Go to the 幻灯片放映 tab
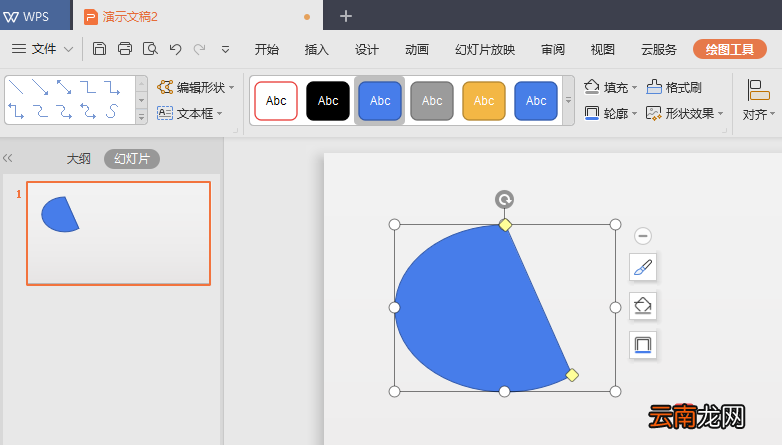The height and width of the screenshot is (445, 782). pyautogui.click(x=485, y=49)
